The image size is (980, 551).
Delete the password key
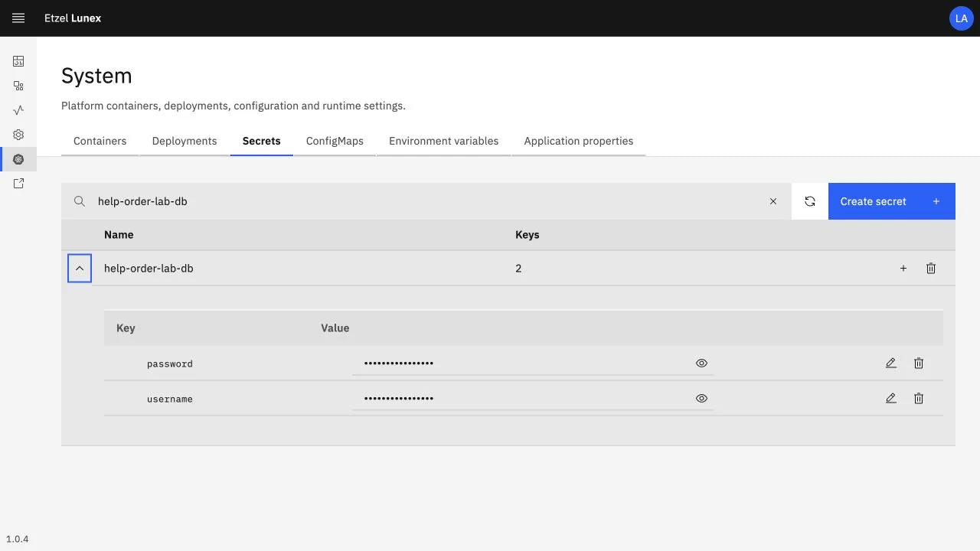click(x=919, y=364)
